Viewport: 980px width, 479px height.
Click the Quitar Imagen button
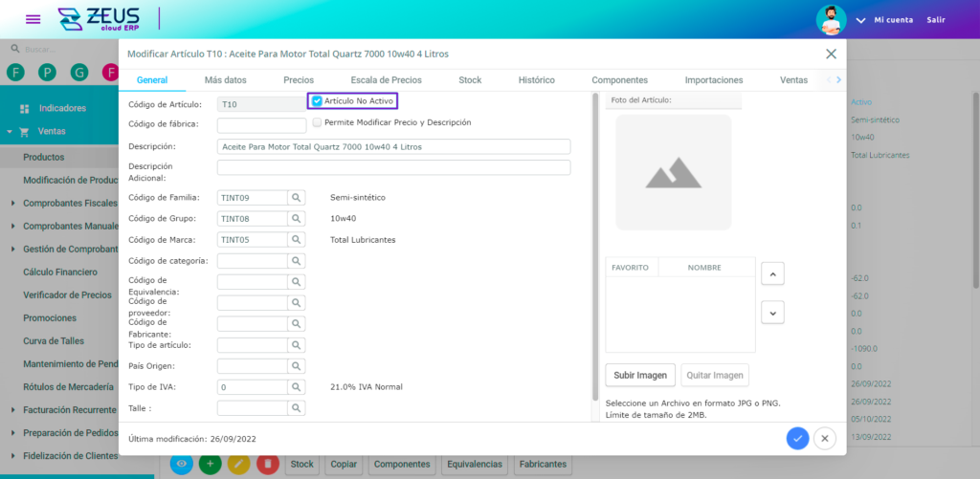(714, 376)
